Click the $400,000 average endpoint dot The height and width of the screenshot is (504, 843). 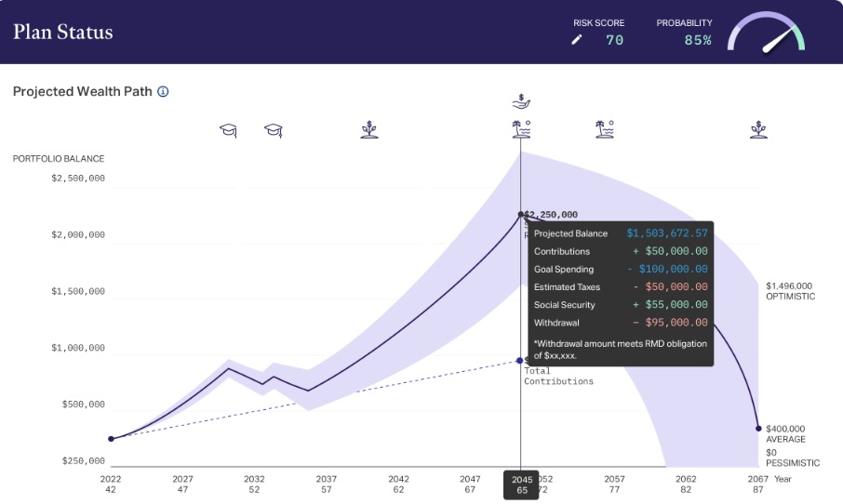[x=758, y=429]
